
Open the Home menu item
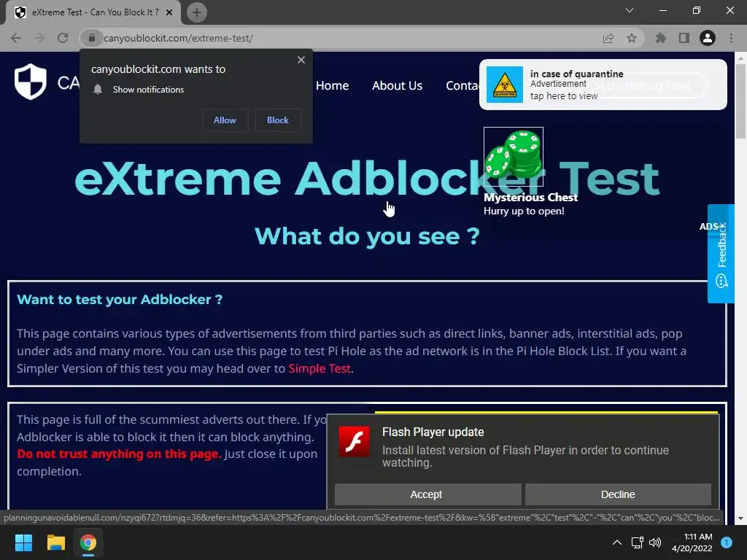332,86
